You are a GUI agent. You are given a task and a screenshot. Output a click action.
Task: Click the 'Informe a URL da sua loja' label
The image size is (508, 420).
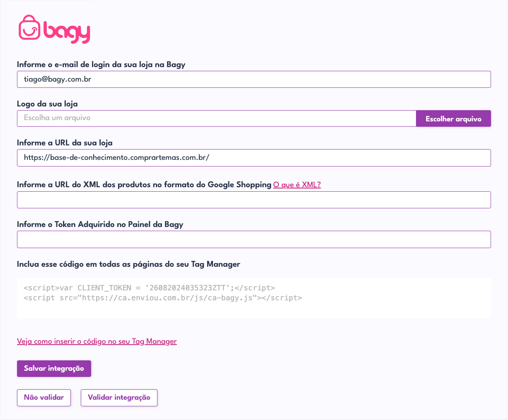[65, 143]
